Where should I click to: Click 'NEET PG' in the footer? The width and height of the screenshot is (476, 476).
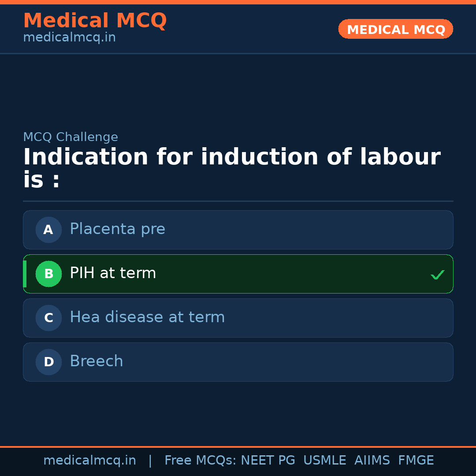[x=268, y=460]
